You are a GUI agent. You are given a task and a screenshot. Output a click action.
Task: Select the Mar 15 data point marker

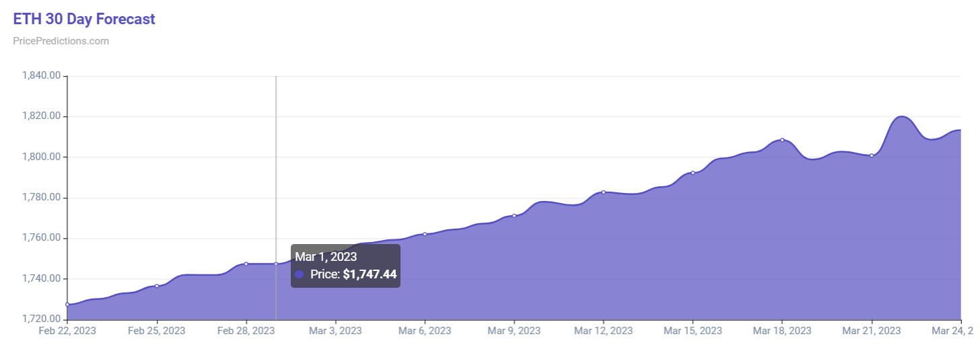tap(693, 173)
